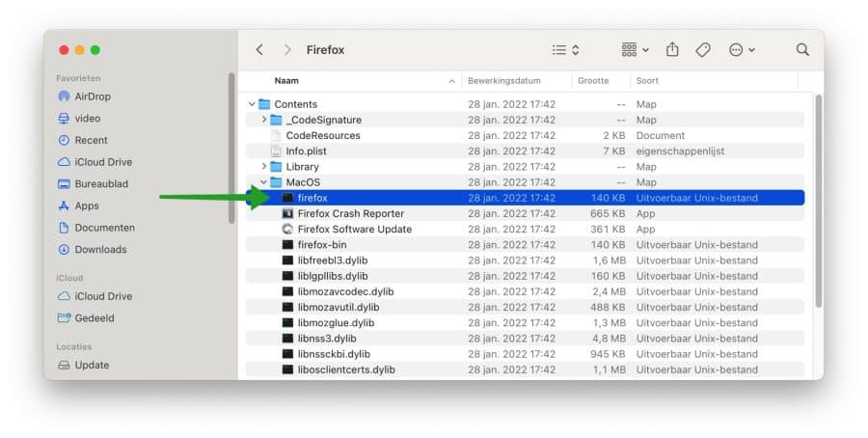Click the 4,8 MB size cell
Screen dimensions: 868x438
click(x=609, y=339)
